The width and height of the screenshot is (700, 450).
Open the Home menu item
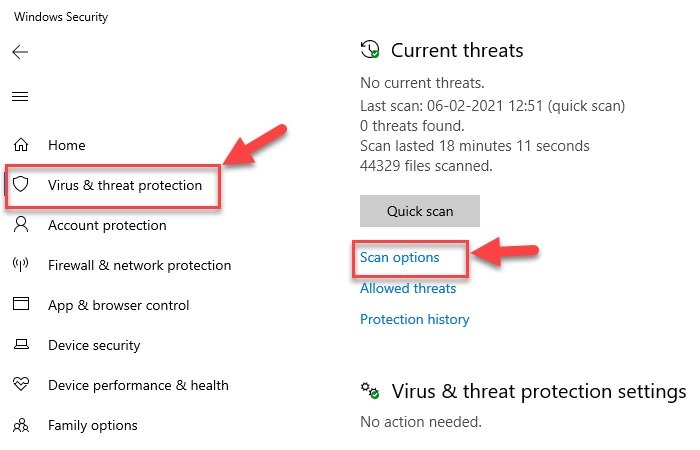pyautogui.click(x=66, y=145)
